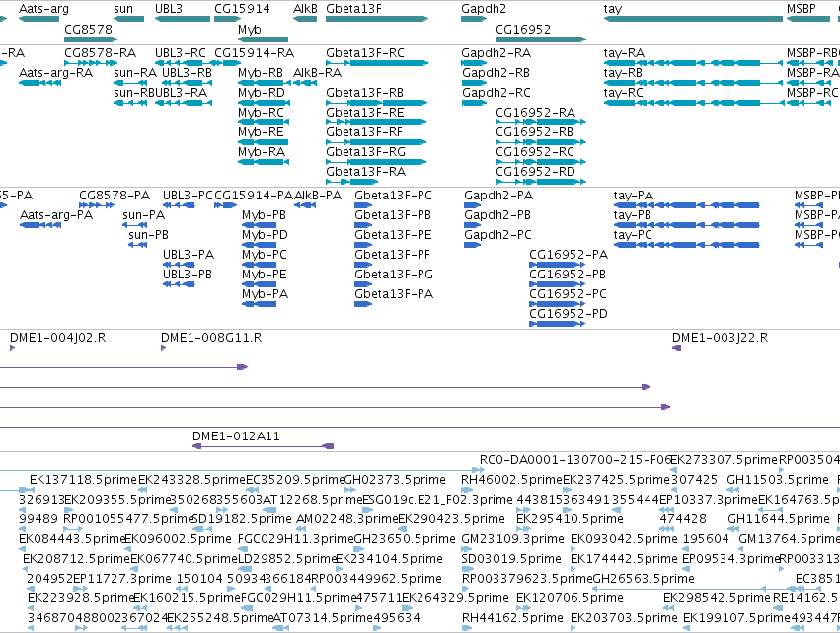Select transcript Myb-RB

pyautogui.click(x=261, y=73)
